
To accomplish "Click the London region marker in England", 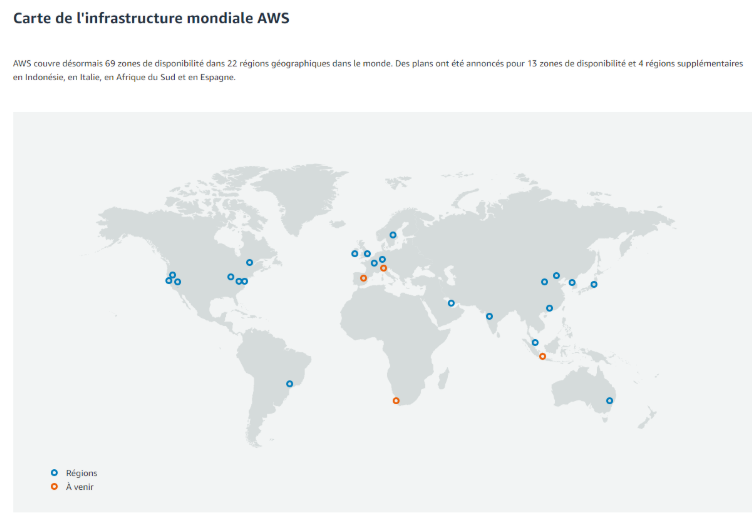I will (367, 254).
